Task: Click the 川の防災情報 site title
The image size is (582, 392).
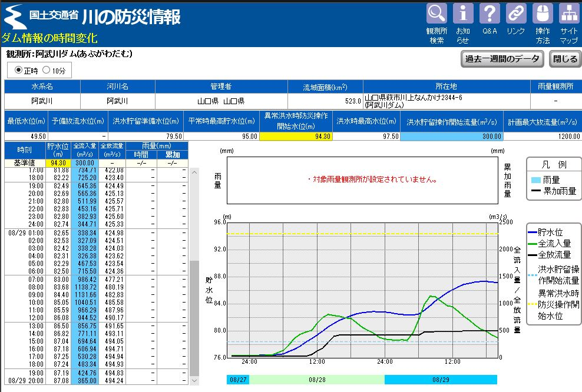Action: 131,16
